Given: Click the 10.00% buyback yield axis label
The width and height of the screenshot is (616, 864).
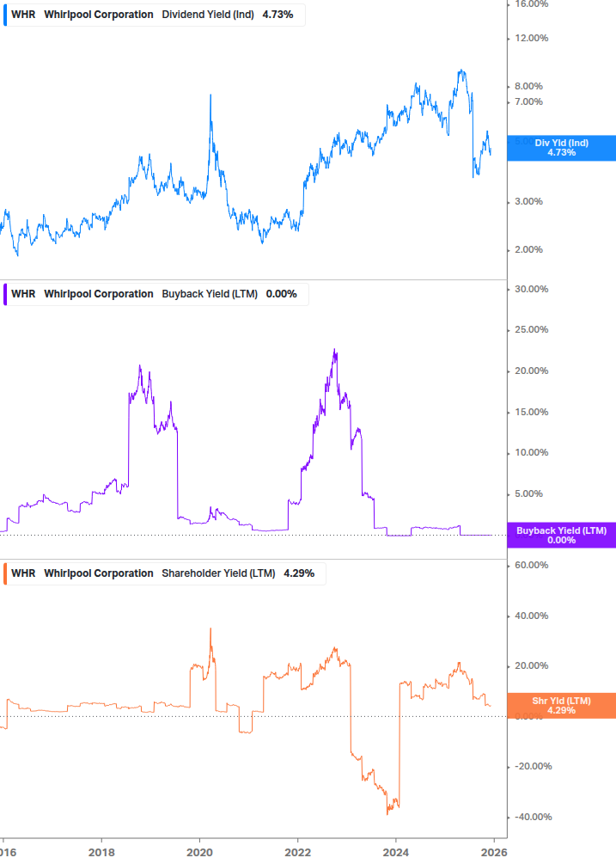Looking at the screenshot, I should (x=531, y=453).
